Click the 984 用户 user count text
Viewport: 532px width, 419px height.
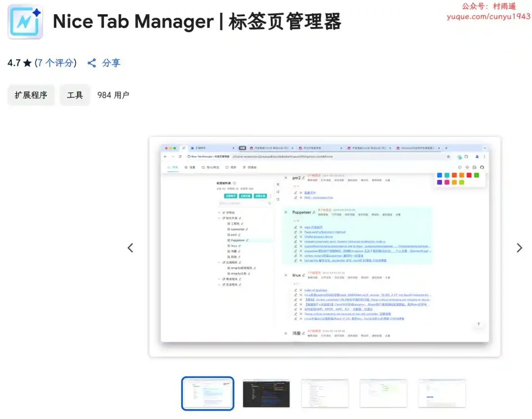[x=113, y=95]
